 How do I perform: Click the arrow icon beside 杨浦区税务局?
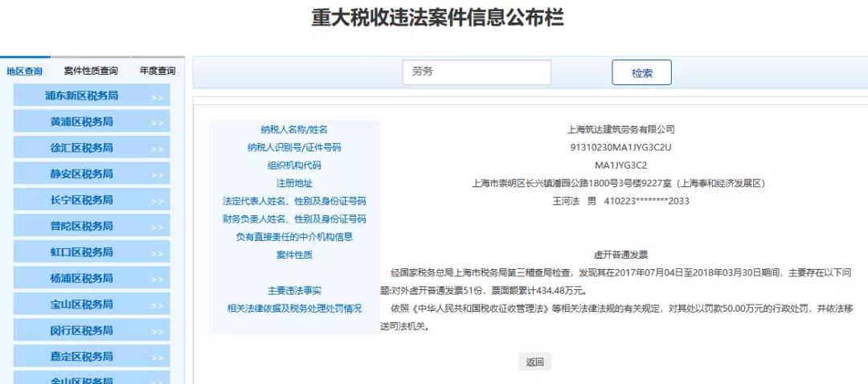157,280
